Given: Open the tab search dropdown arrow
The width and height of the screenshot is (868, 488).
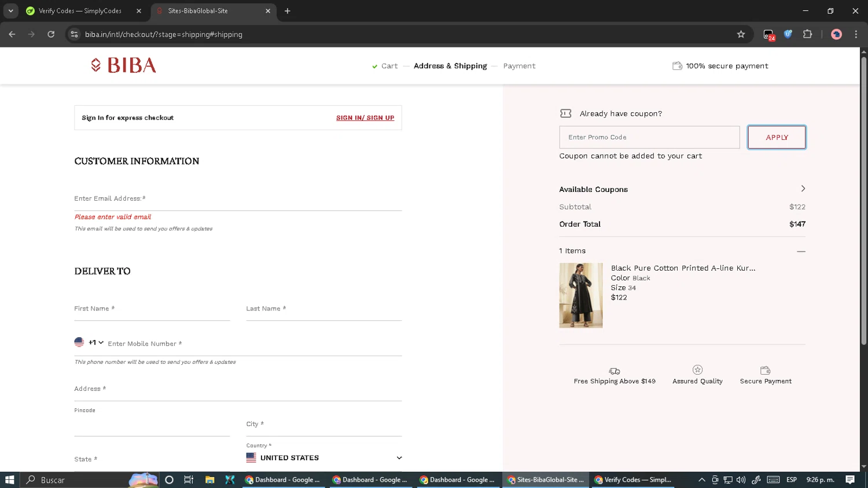Looking at the screenshot, I should 10,11.
